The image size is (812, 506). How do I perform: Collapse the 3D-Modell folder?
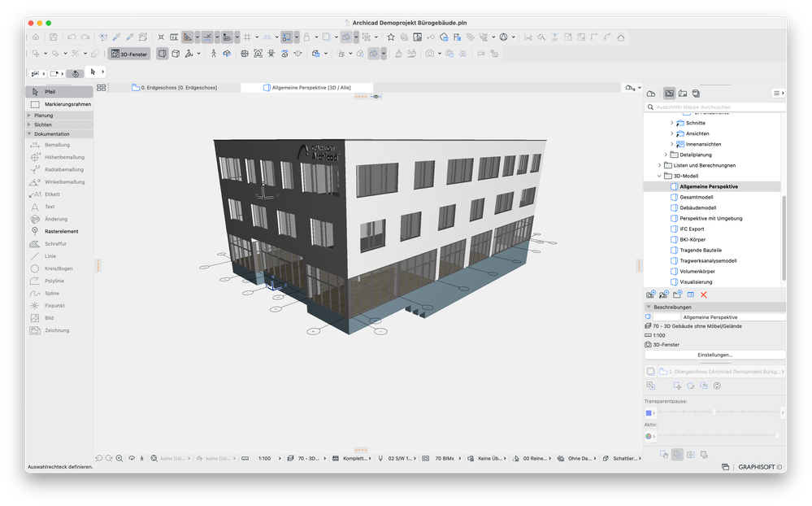659,176
